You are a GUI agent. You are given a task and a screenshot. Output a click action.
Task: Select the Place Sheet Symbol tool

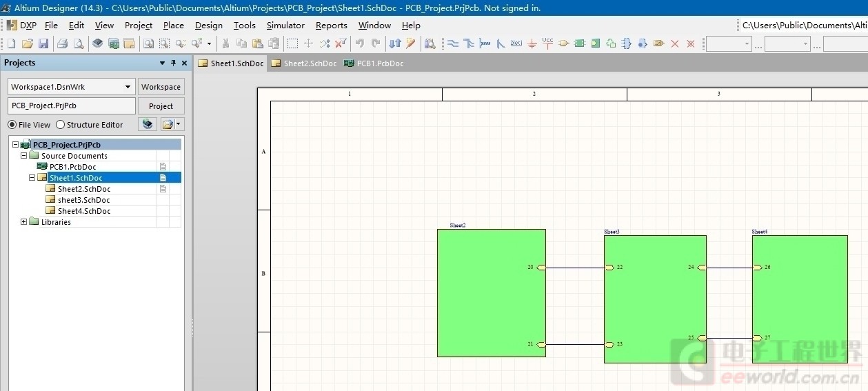(x=580, y=43)
